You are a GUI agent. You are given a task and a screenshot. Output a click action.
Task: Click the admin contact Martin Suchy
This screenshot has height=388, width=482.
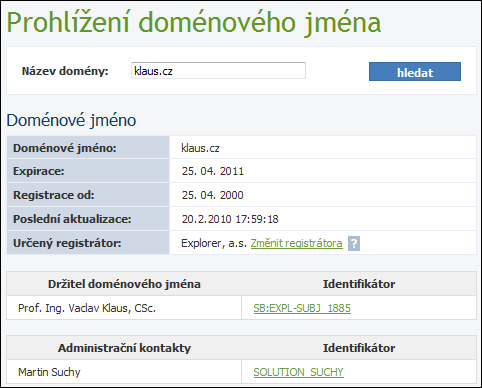(x=49, y=372)
